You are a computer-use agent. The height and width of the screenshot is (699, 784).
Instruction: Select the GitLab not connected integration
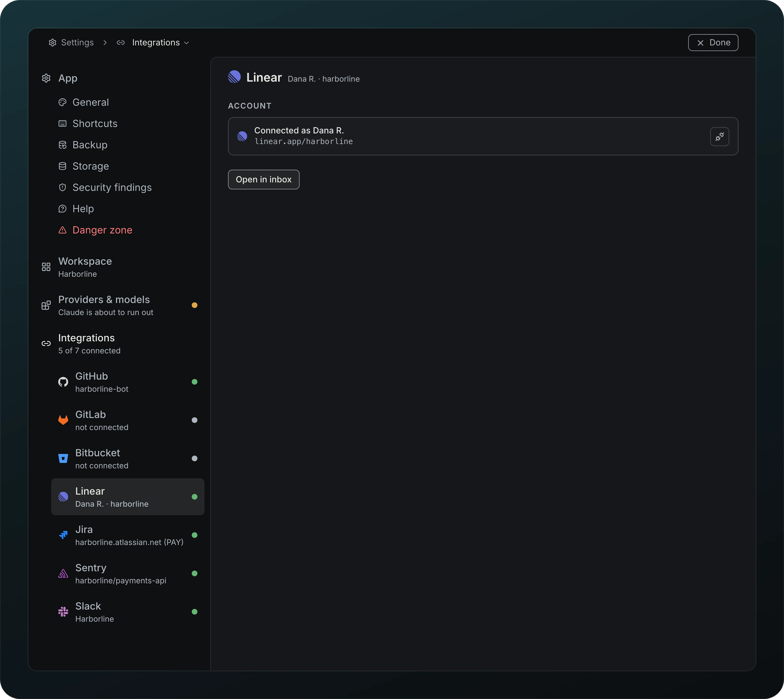coord(128,420)
